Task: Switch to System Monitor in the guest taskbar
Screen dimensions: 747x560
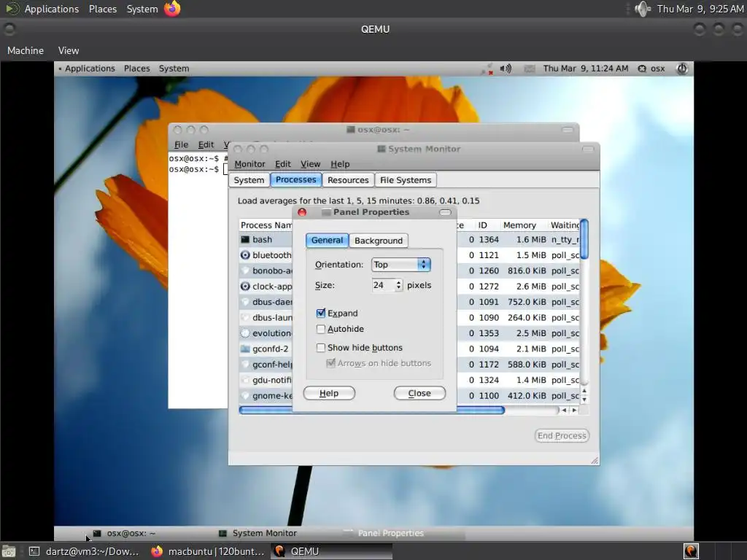Action: tap(258, 533)
